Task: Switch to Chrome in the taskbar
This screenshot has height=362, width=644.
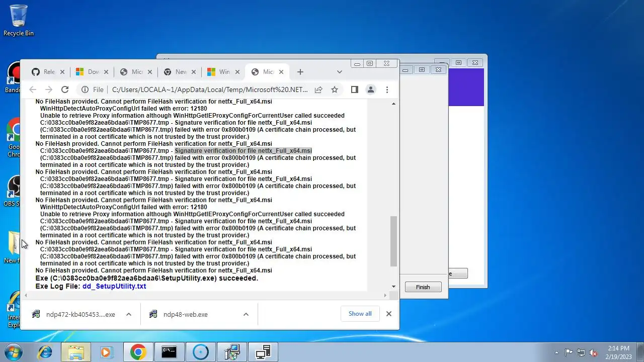Action: click(138, 352)
